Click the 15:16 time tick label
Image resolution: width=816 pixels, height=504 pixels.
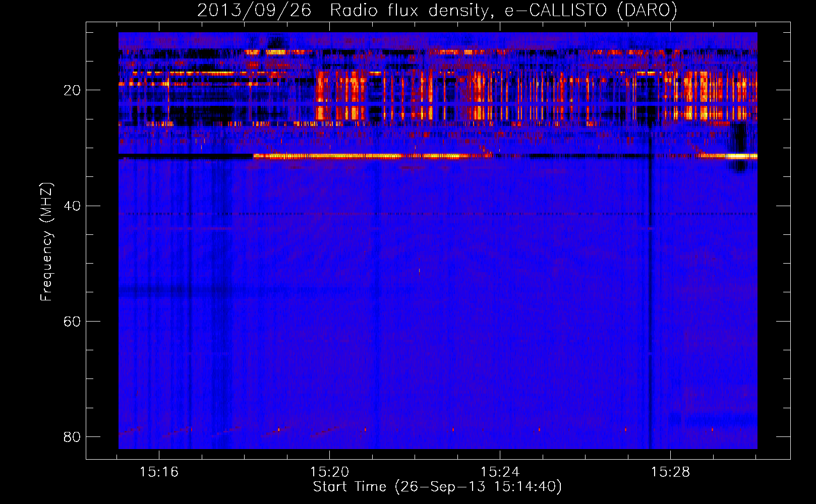[159, 472]
